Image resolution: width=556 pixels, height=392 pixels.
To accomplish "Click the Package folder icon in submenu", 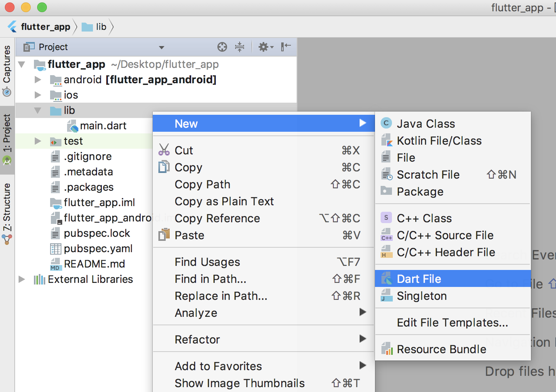I will [387, 191].
